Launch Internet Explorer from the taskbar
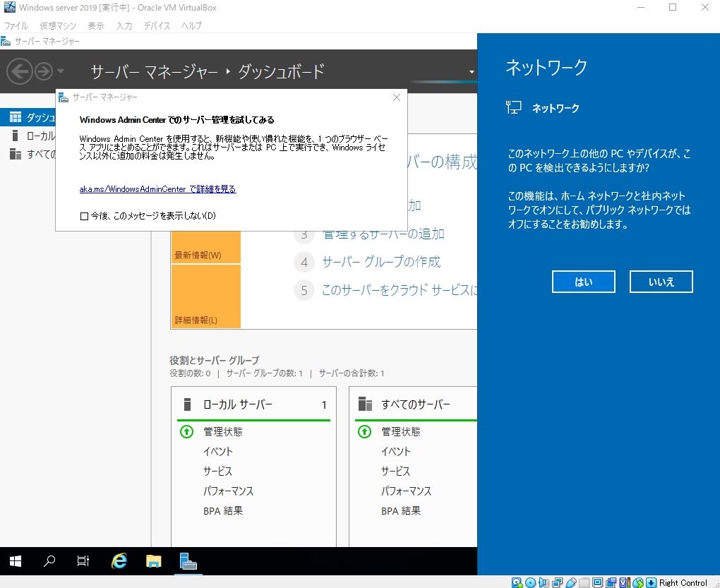Image resolution: width=720 pixels, height=588 pixels. pyautogui.click(x=119, y=561)
